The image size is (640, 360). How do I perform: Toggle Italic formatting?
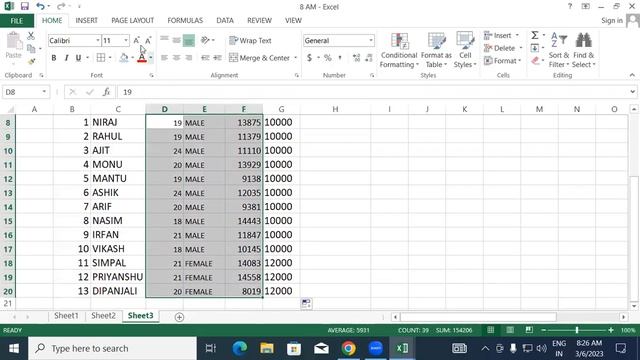pyautogui.click(x=66, y=58)
